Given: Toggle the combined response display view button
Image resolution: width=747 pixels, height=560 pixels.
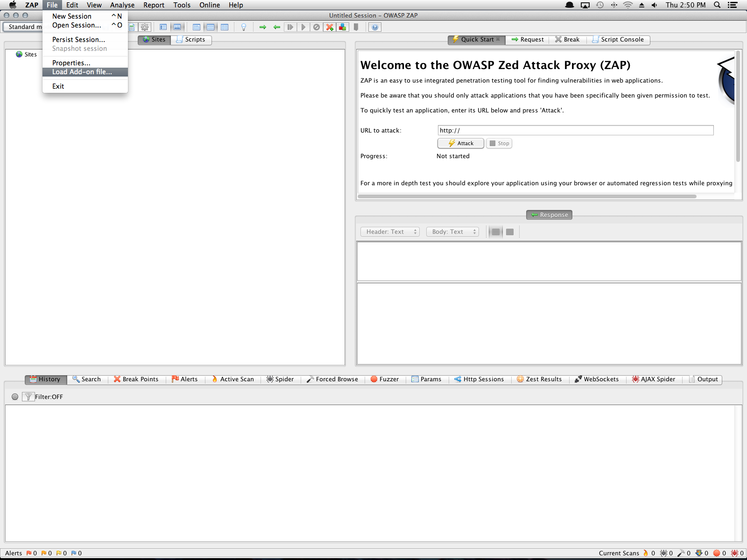Looking at the screenshot, I should click(496, 232).
